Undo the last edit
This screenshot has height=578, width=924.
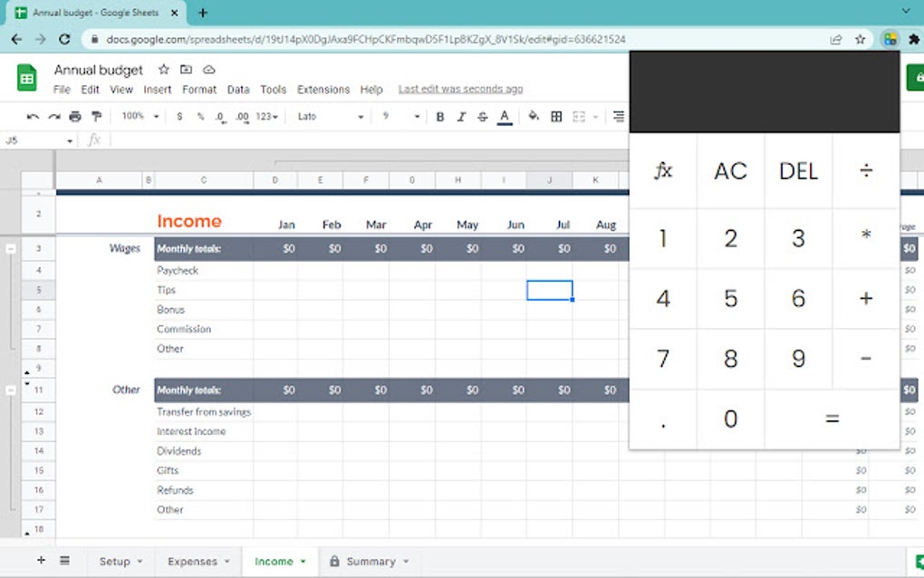[35, 117]
